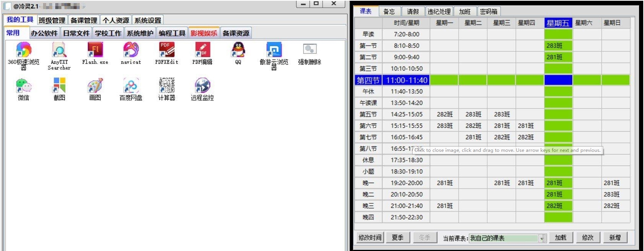Image resolution: width=644 pixels, height=251 pixels.
Task: Launch 傲游云浏览器 shortcut
Action: pyautogui.click(x=274, y=56)
